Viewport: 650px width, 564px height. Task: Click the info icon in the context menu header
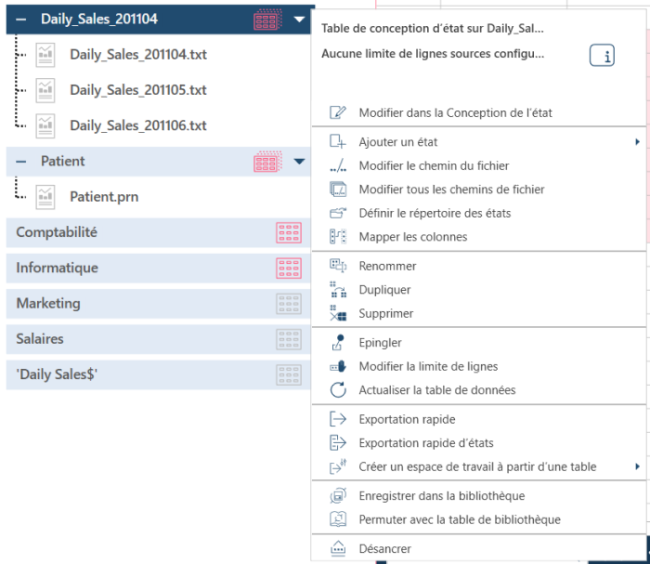click(602, 56)
